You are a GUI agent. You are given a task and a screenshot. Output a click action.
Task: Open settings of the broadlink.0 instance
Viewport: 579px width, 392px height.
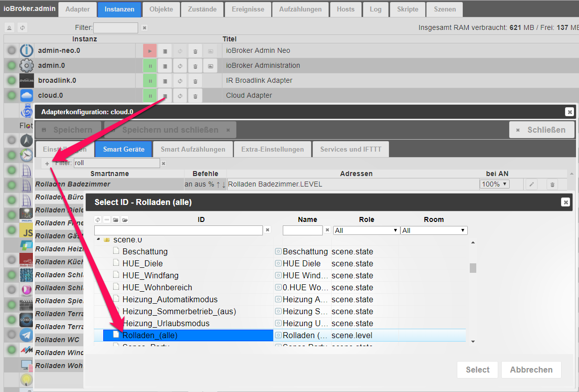tap(165, 81)
